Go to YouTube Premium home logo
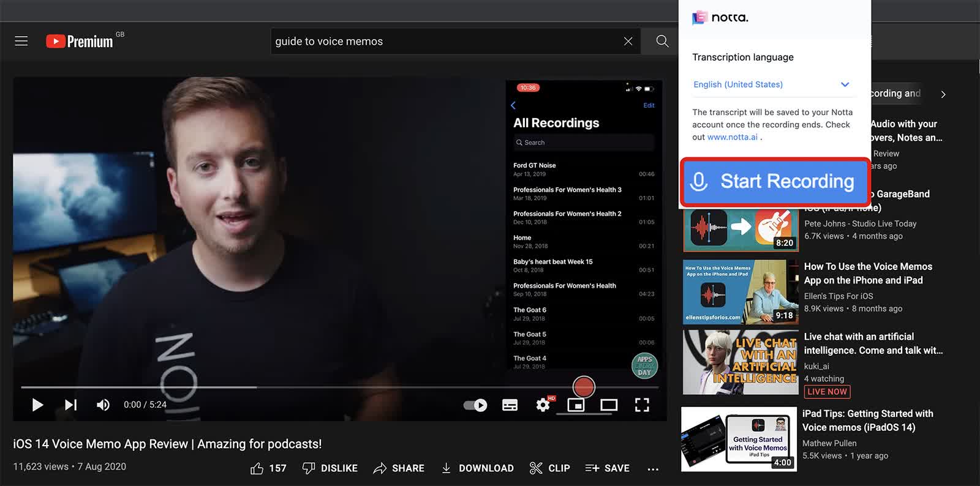 click(x=80, y=41)
